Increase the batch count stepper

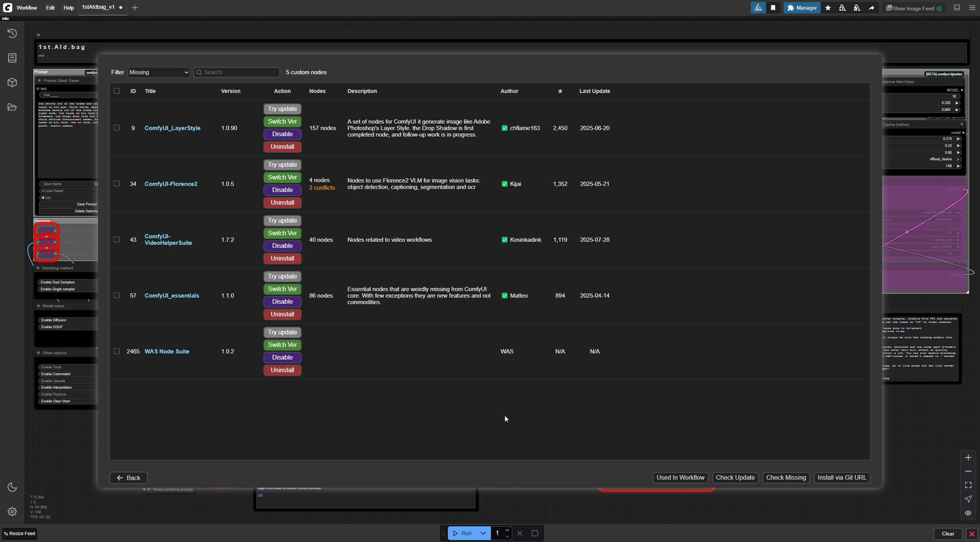[507, 530]
